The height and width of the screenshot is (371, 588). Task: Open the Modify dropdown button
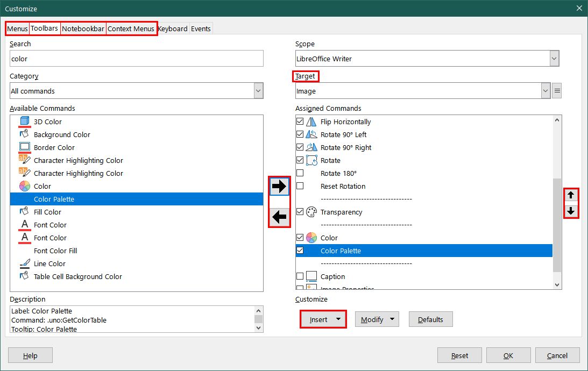377,319
